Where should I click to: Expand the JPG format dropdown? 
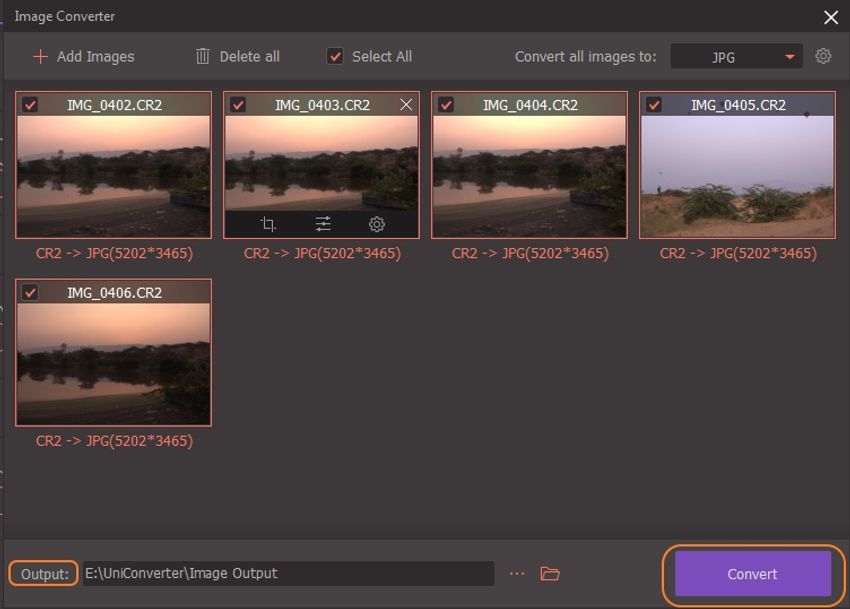click(737, 57)
